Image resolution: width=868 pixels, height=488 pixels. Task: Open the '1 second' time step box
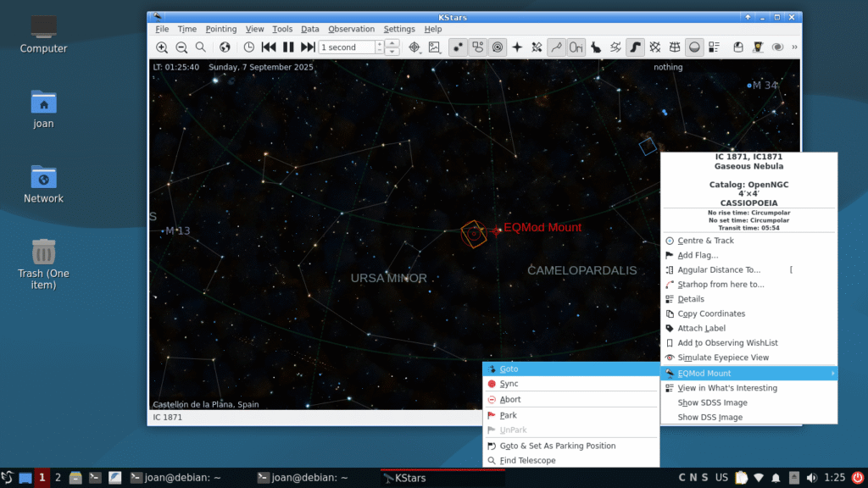(x=348, y=47)
